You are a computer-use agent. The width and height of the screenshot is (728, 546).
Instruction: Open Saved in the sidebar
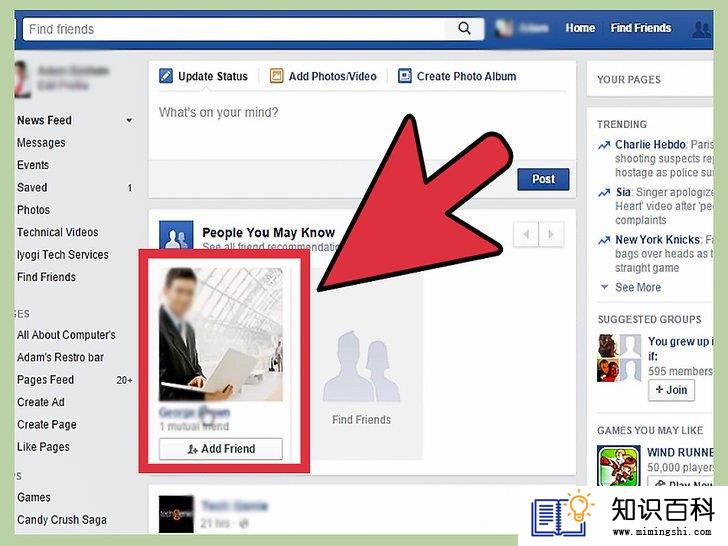point(32,187)
